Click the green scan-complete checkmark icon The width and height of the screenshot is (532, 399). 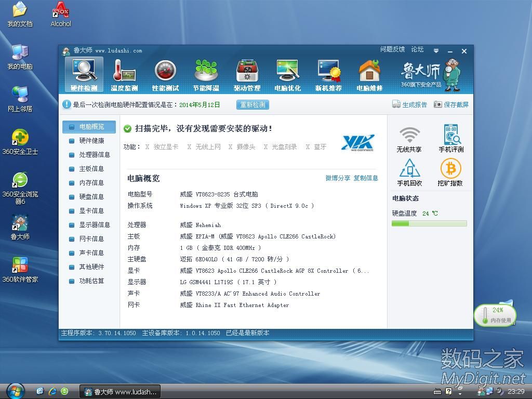pos(128,129)
